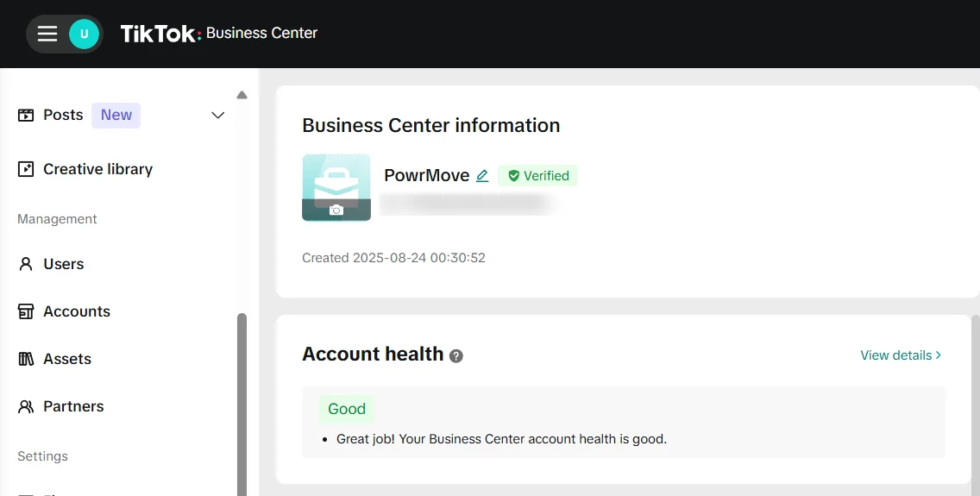
Task: Click the Created 2025-08-24 timestamp
Action: 393,258
